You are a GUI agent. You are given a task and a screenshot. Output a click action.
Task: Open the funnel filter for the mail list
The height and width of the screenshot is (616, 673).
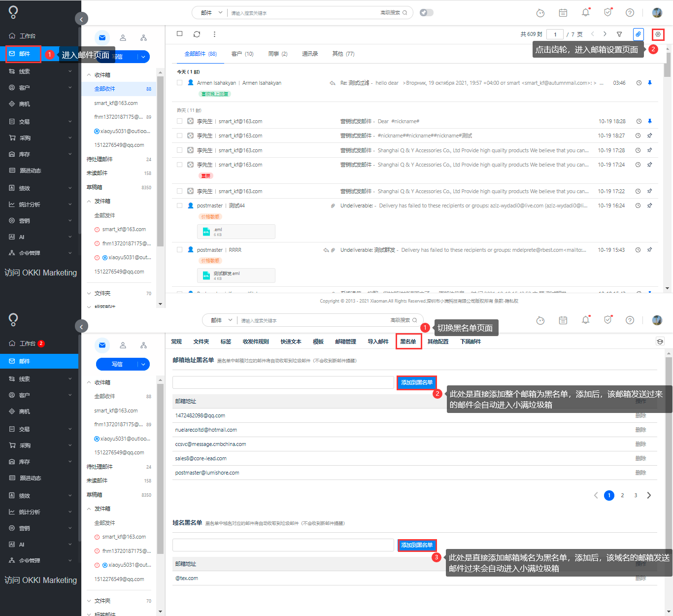click(x=619, y=34)
